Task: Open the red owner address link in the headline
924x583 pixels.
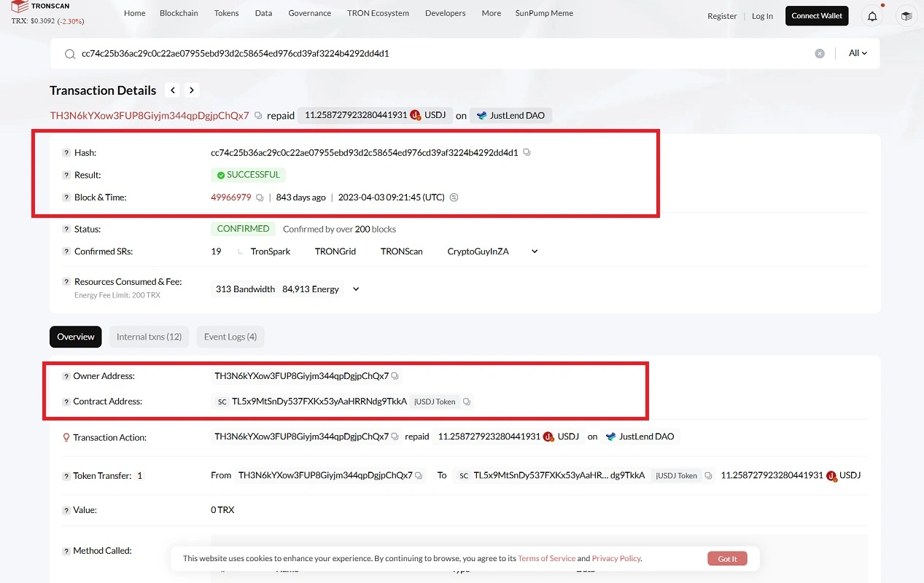Action: pos(150,116)
